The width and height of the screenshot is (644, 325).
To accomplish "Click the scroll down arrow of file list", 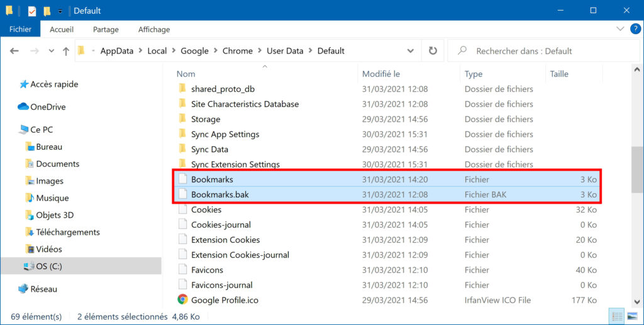I will [x=637, y=302].
